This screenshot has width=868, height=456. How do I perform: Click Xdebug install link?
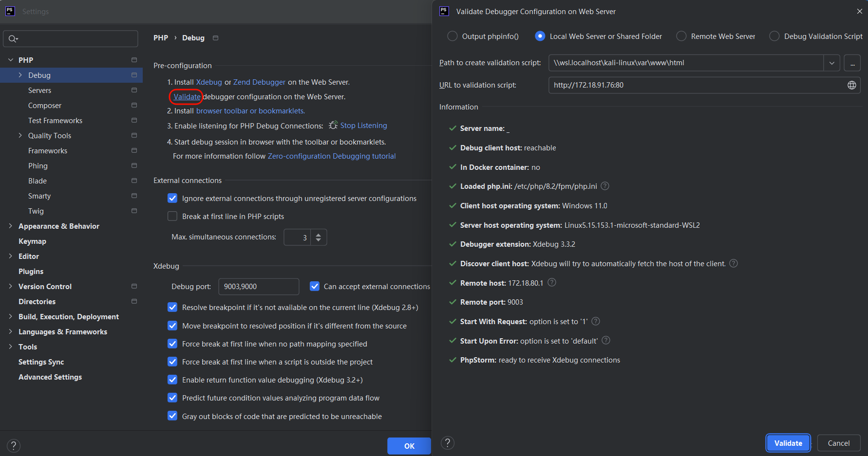click(x=209, y=82)
